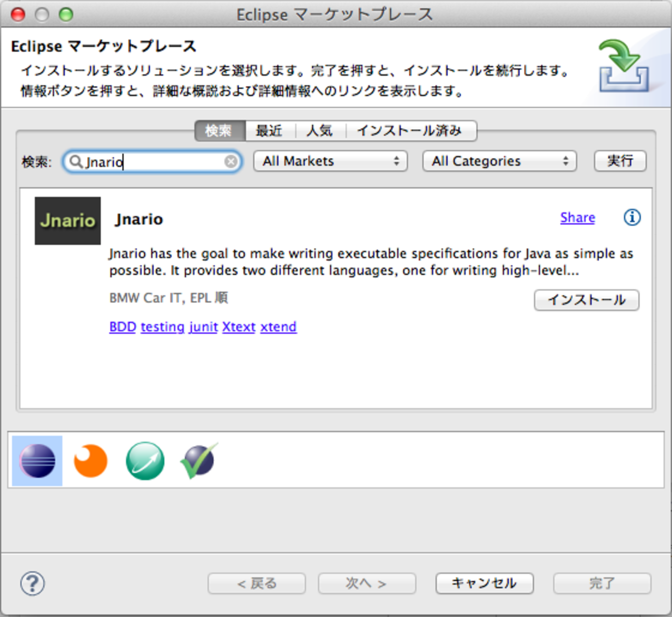Open the Xtext tag link

239,327
